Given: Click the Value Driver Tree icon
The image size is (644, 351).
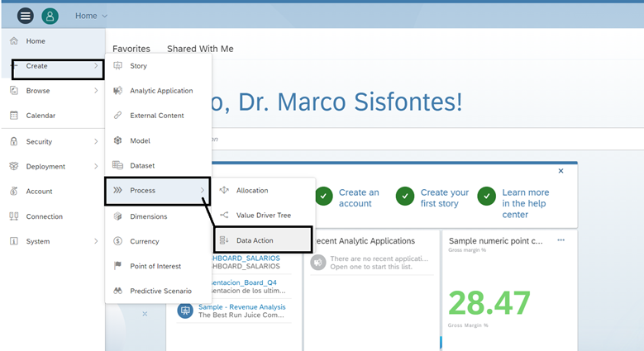Looking at the screenshot, I should click(224, 215).
